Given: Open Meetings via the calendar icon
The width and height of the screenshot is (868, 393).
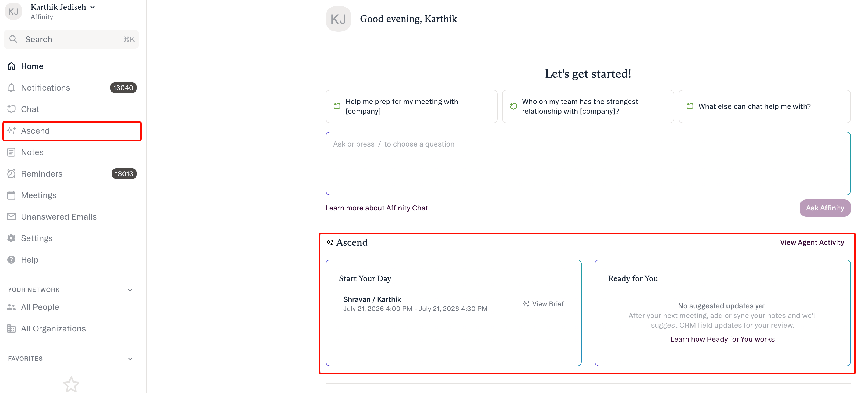Looking at the screenshot, I should pyautogui.click(x=12, y=195).
